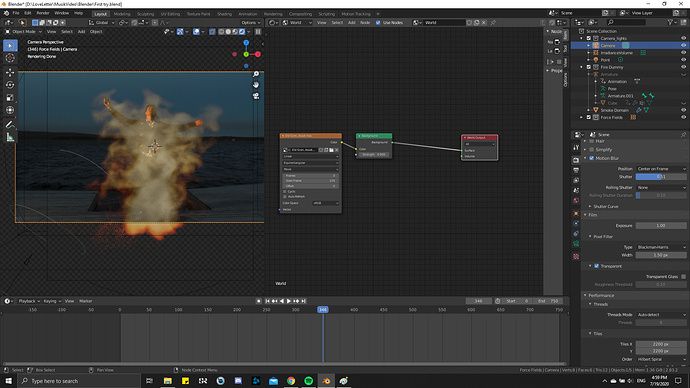
Task: Open the World properties tab icon
Action: (x=576, y=201)
